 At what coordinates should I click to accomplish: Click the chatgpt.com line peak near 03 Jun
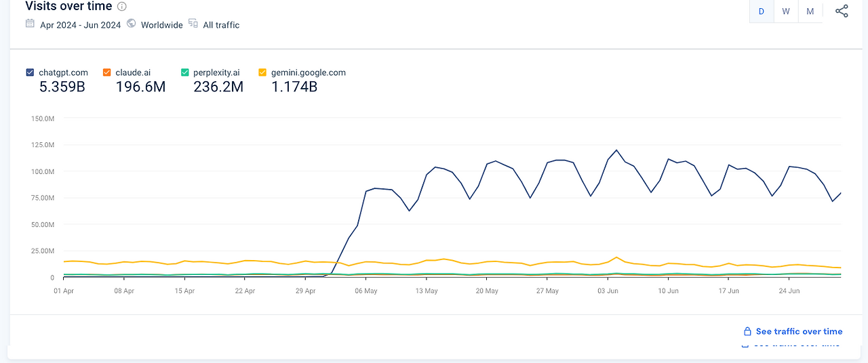(616, 150)
